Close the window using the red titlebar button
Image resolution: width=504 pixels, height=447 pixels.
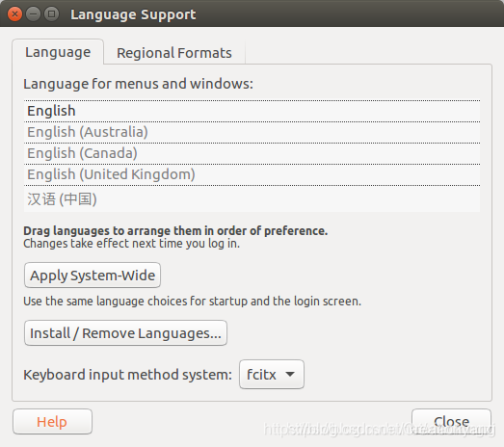coord(14,14)
